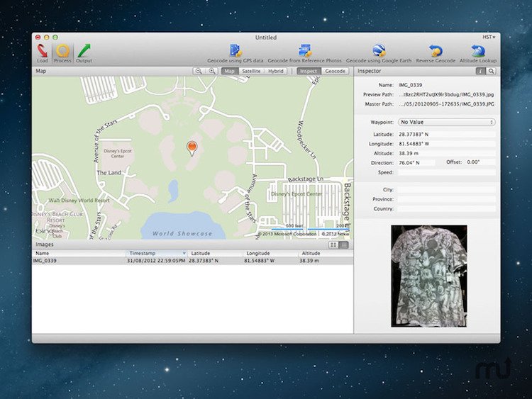The width and height of the screenshot is (532, 399).
Task: Click the City input field
Action: pyautogui.click(x=446, y=190)
